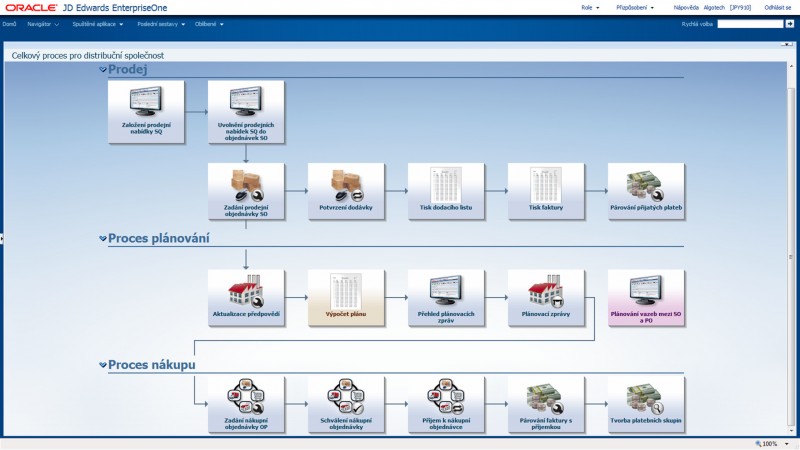This screenshot has width=800, height=450.
Task: Click the Tvorba platebních skupin icon
Action: pos(646,404)
